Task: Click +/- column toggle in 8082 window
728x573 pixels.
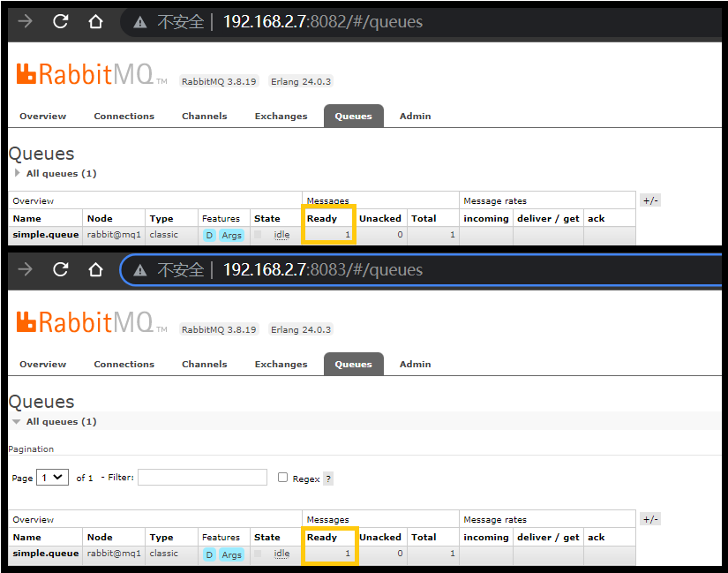Action: (650, 200)
